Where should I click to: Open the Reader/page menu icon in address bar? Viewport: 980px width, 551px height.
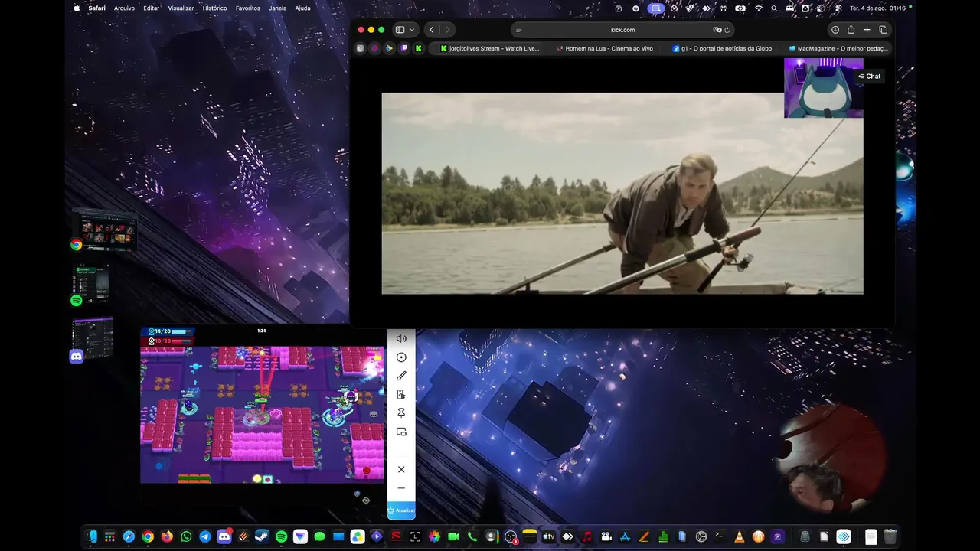point(519,30)
